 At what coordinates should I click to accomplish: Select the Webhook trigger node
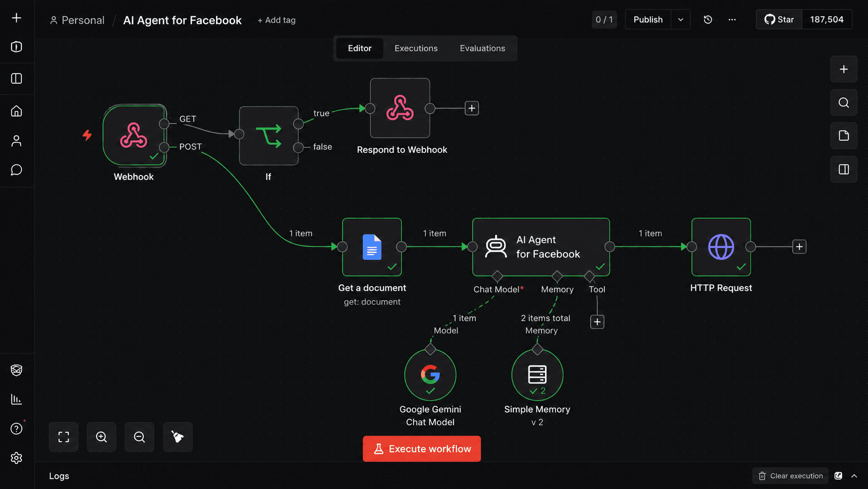(134, 136)
